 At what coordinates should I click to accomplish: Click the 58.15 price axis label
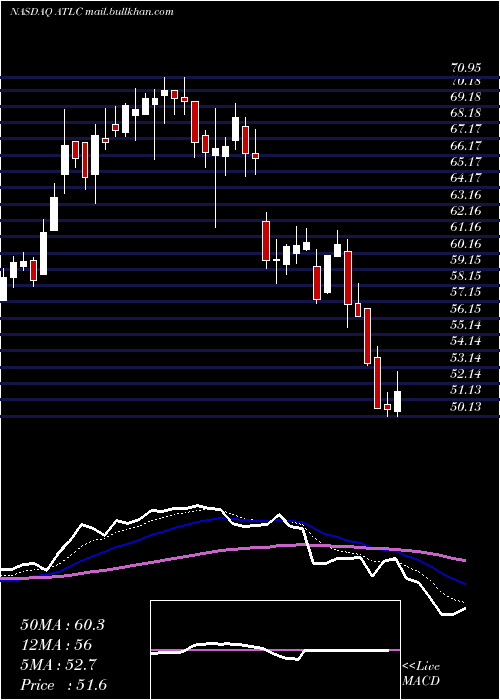[466, 276]
